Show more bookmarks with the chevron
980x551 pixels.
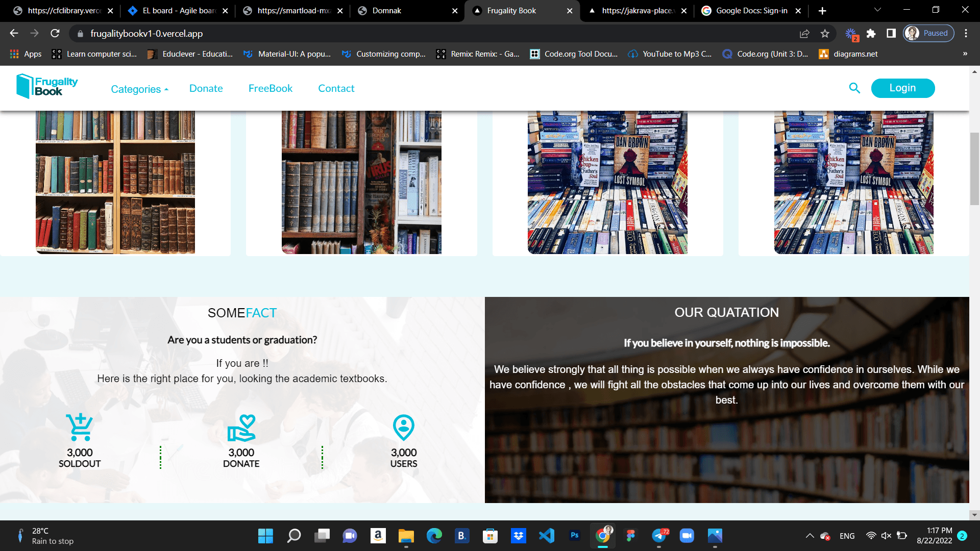[x=965, y=54]
